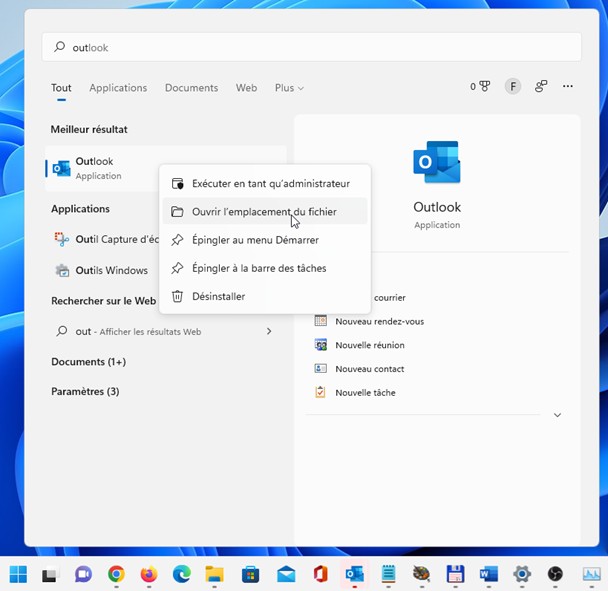The image size is (608, 591).
Task: Choose 'Exécuter en tant qu'administrateur'
Action: click(270, 184)
